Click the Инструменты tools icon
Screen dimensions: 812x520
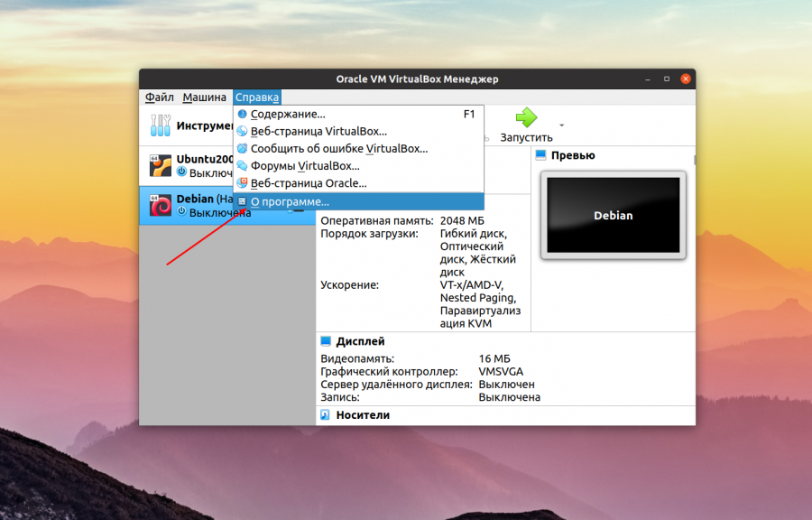[161, 125]
